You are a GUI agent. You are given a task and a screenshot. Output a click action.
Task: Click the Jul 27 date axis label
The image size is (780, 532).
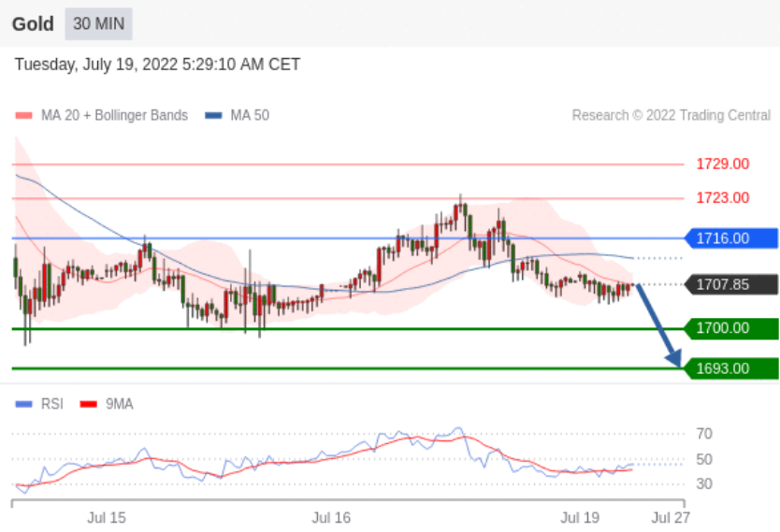671,518
